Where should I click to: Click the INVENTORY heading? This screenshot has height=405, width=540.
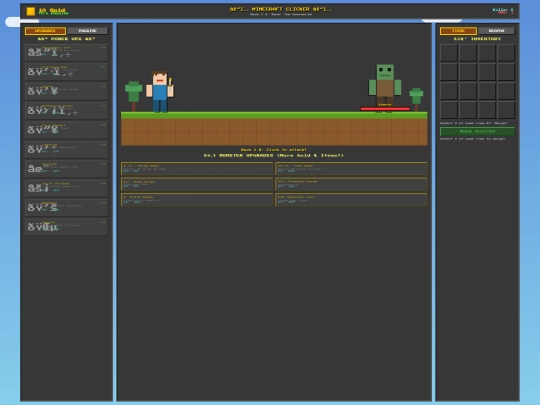pyautogui.click(x=477, y=39)
